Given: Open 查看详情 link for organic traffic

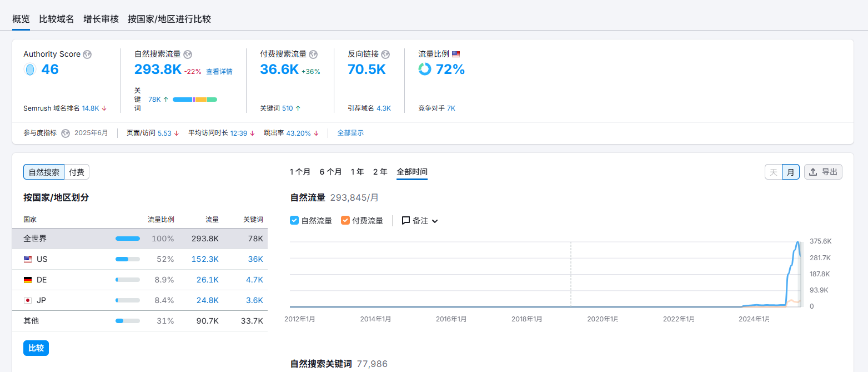Looking at the screenshot, I should coord(219,72).
